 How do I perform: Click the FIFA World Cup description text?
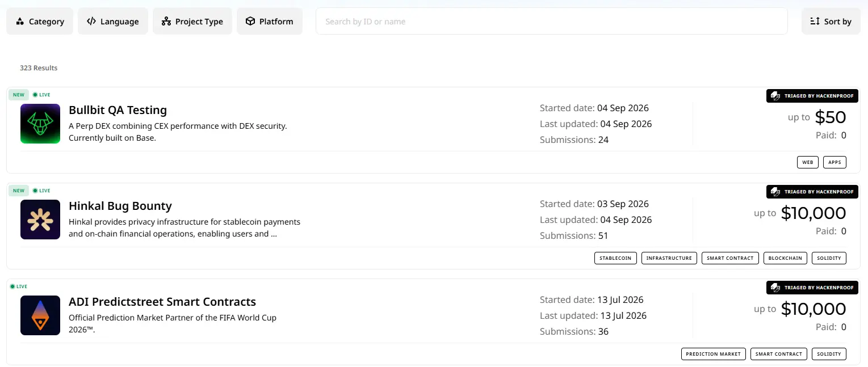click(x=173, y=323)
